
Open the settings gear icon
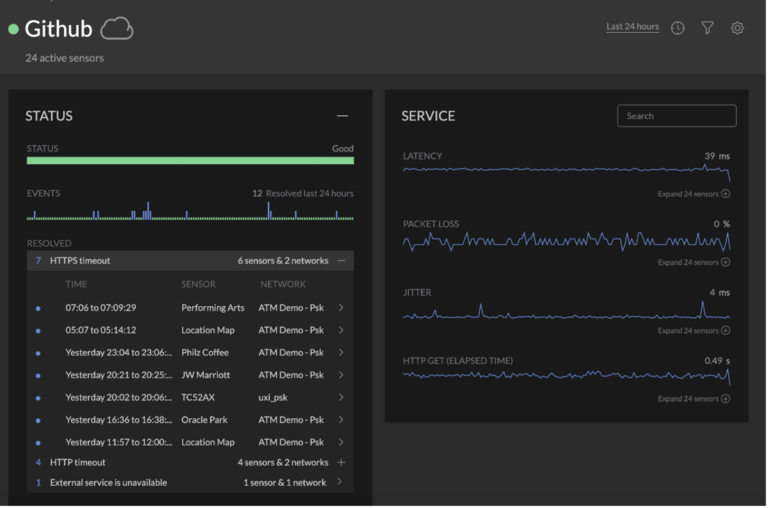coord(737,28)
